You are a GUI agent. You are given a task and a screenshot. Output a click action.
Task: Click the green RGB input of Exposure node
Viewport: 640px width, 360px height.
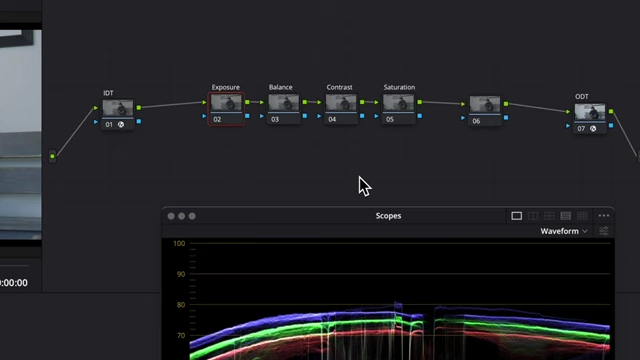204,102
